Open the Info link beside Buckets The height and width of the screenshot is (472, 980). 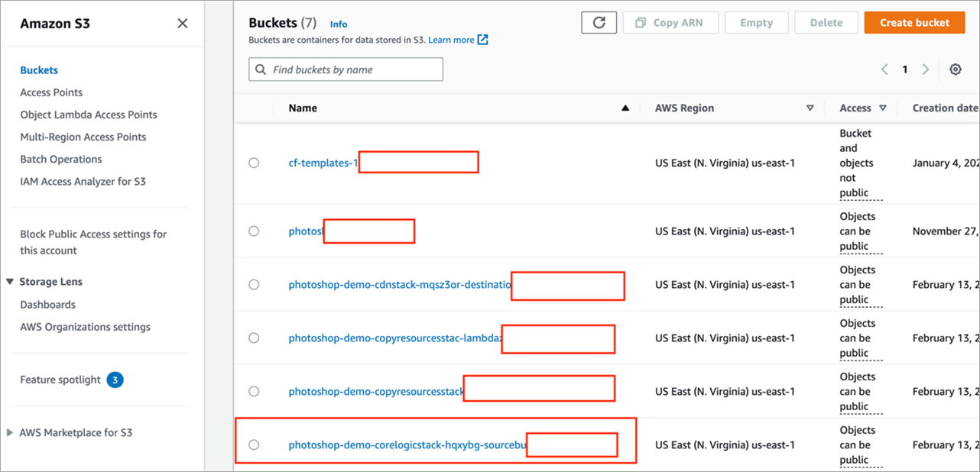[339, 24]
